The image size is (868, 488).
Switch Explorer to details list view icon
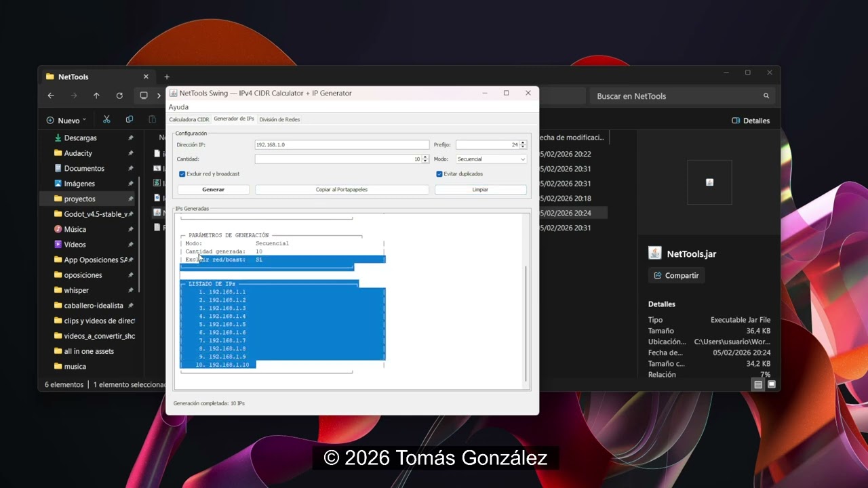point(758,384)
